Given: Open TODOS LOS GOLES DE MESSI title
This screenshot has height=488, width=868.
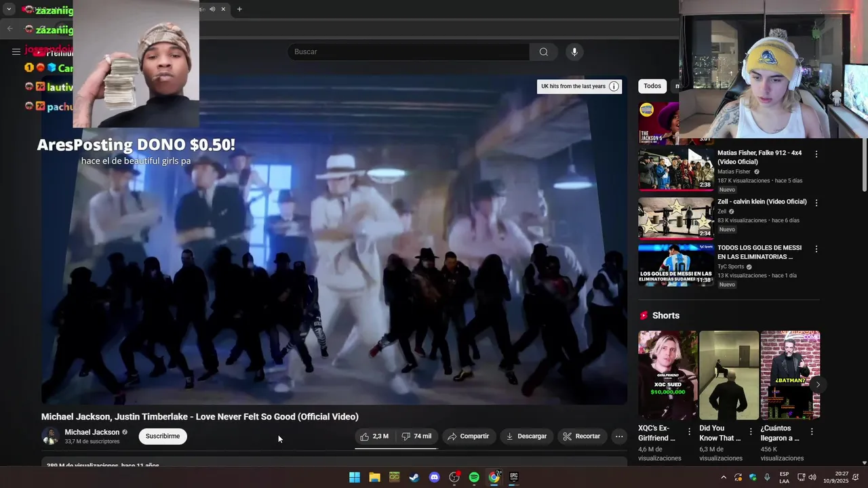Looking at the screenshot, I should [759, 252].
